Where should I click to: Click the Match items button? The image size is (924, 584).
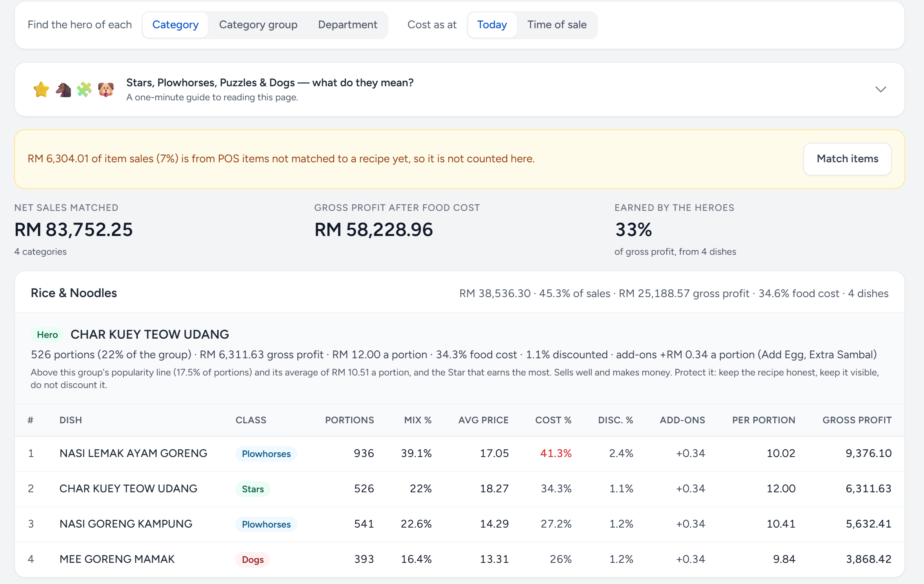[x=847, y=159]
